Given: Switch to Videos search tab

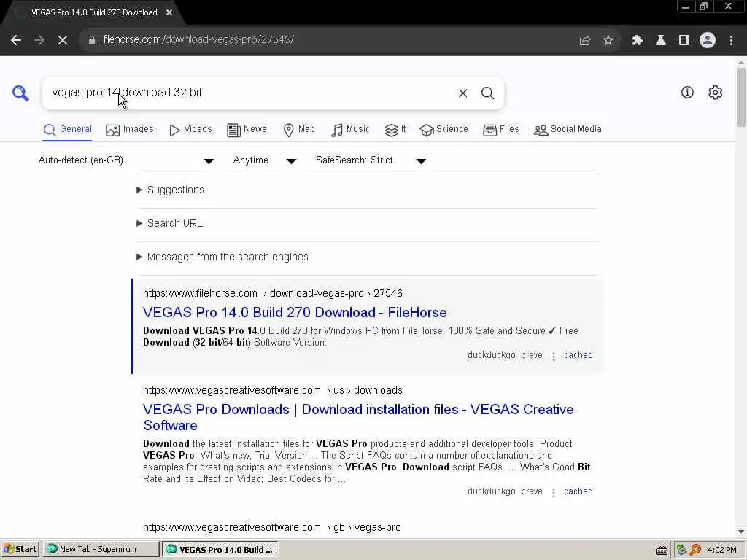Looking at the screenshot, I should 190,130.
